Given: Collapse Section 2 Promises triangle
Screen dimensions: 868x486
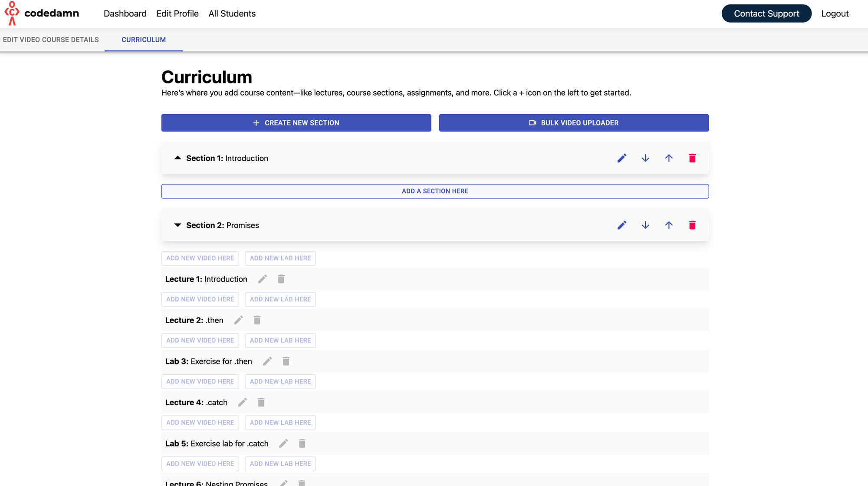Looking at the screenshot, I should (x=178, y=225).
